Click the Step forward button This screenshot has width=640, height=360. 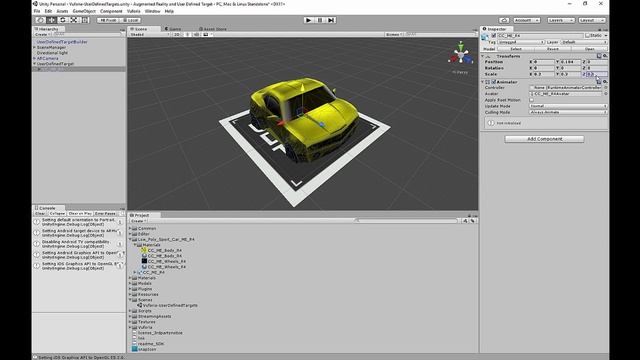tap(331, 20)
